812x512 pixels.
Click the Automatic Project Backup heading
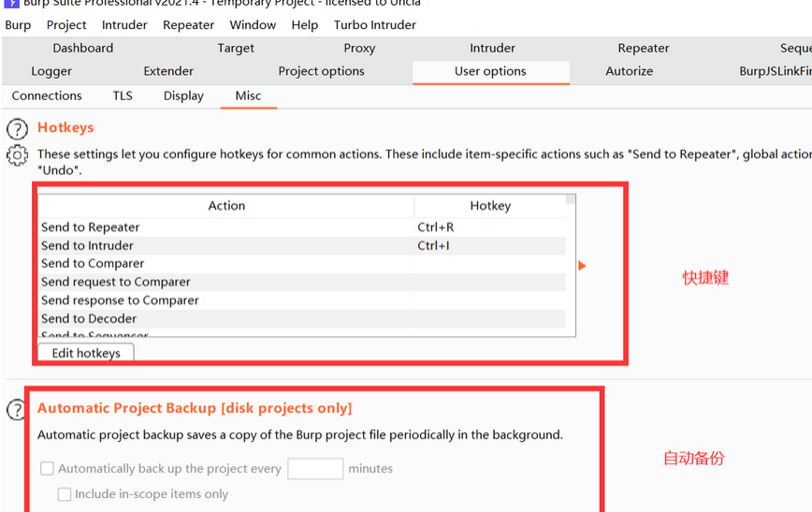pos(195,408)
